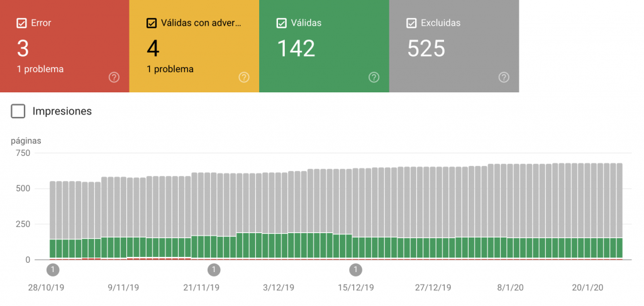Viewport: 644px width, 306px height.
Task: Enable the Impresiones checkbox
Action: pos(18,111)
